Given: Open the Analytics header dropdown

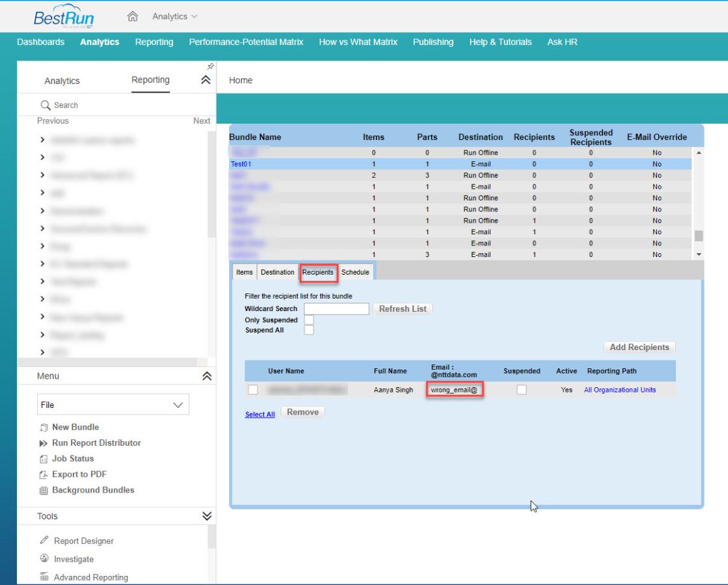Looking at the screenshot, I should click(175, 16).
